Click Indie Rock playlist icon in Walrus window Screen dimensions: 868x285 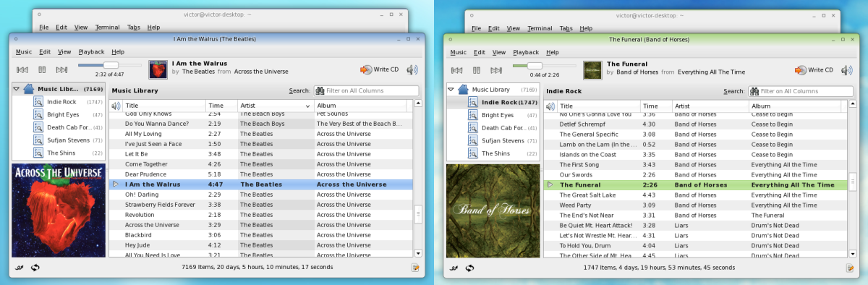[x=38, y=102]
